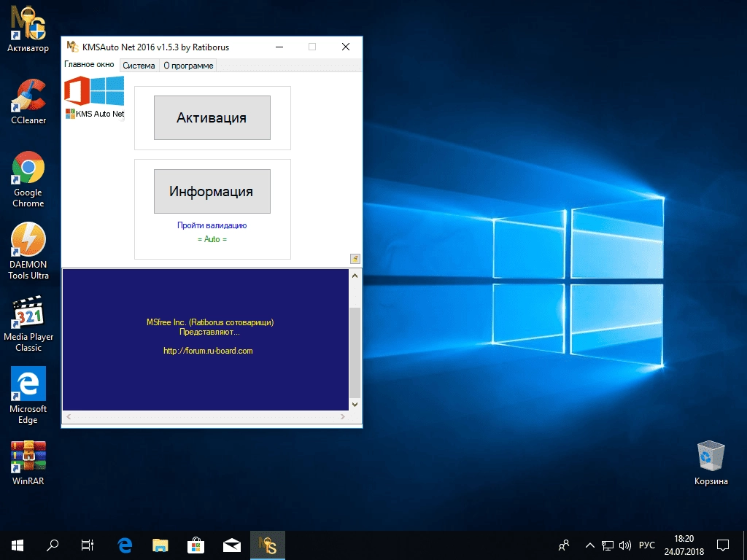Screen dimensions: 747x560
Task: Click the Пройти валидацию link
Action: coord(212,225)
